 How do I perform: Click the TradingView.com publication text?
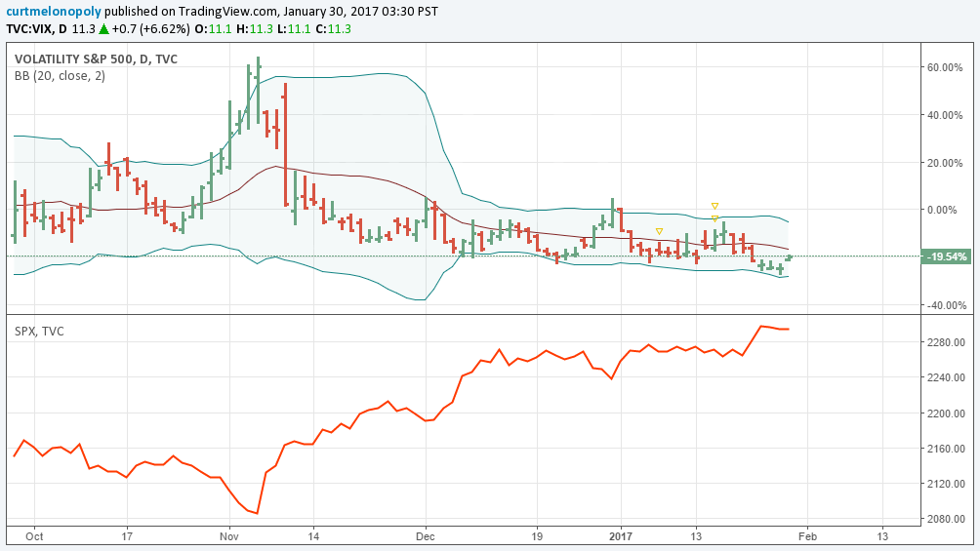click(226, 12)
